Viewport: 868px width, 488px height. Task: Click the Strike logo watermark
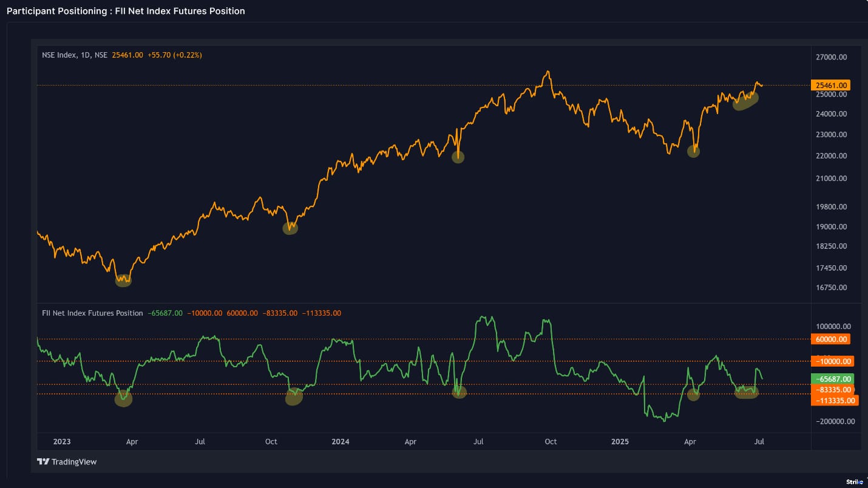tap(853, 481)
